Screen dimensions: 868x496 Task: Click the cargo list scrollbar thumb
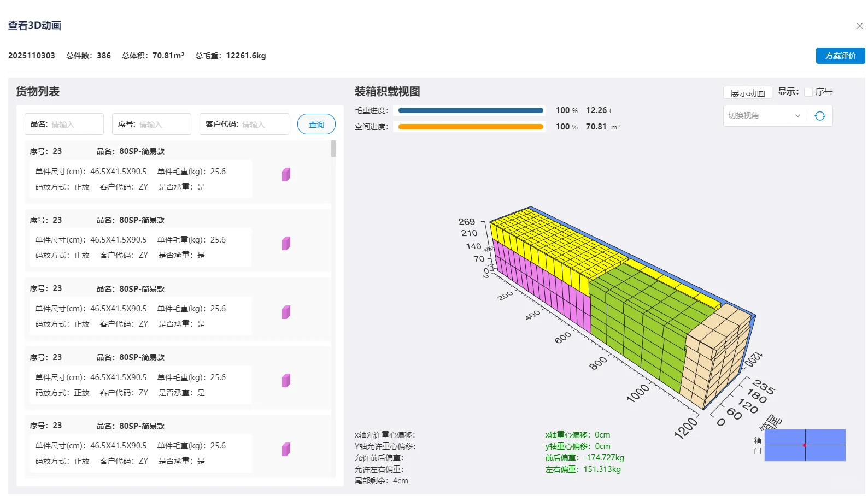click(333, 149)
